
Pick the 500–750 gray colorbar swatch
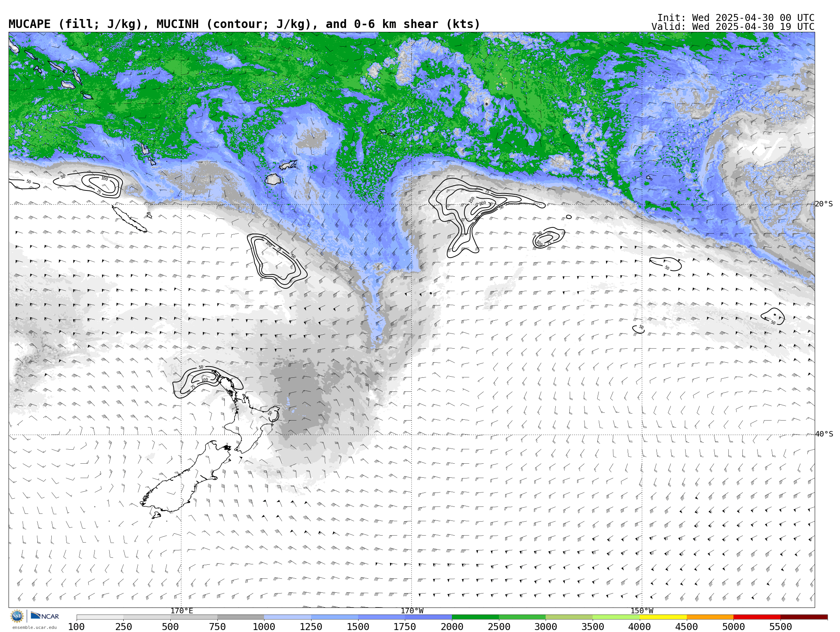pyautogui.click(x=194, y=617)
